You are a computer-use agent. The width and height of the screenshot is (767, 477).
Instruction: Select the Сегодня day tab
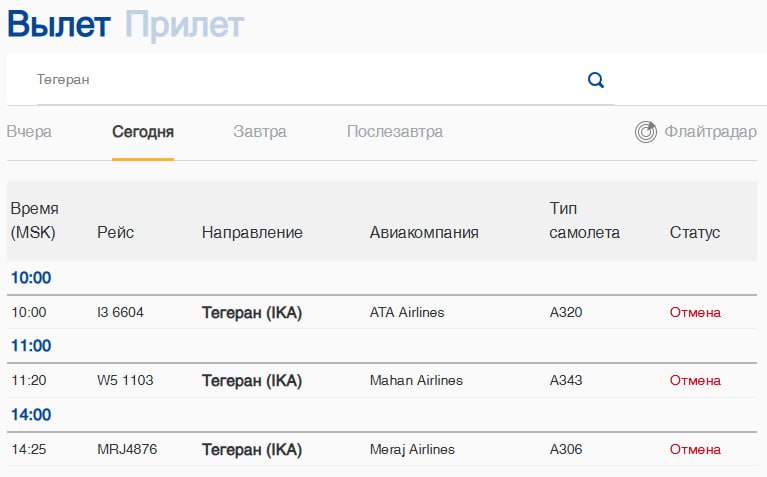pyautogui.click(x=143, y=132)
